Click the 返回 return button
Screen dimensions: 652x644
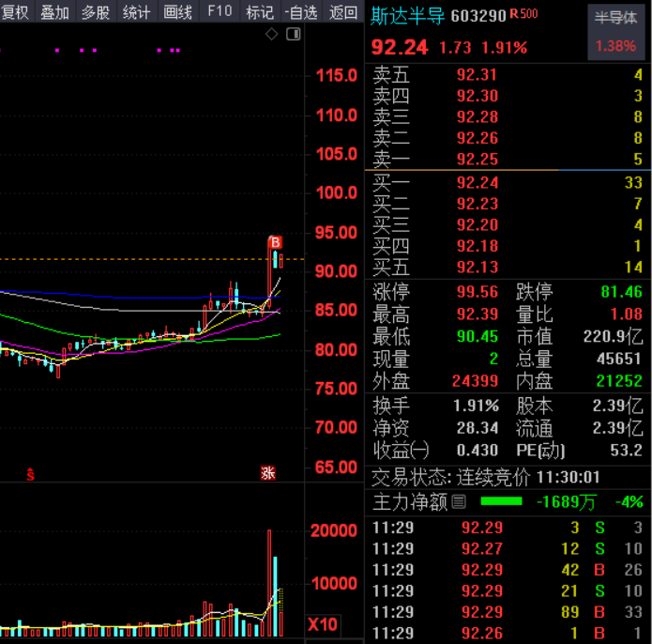(343, 11)
